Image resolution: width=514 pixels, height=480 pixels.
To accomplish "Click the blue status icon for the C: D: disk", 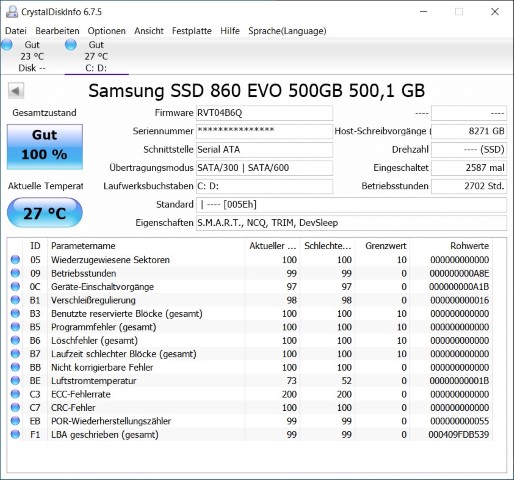I will (x=70, y=45).
